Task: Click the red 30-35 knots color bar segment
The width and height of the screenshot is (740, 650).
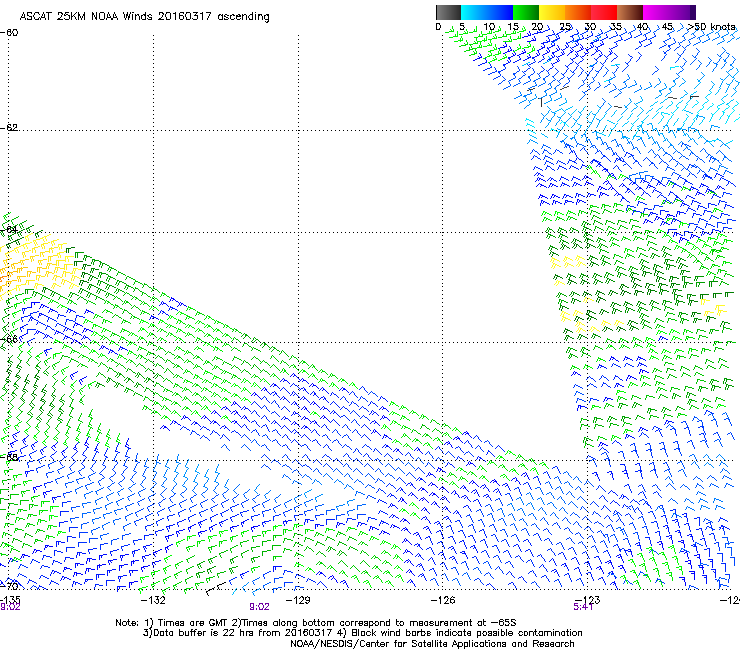Action: [x=604, y=12]
